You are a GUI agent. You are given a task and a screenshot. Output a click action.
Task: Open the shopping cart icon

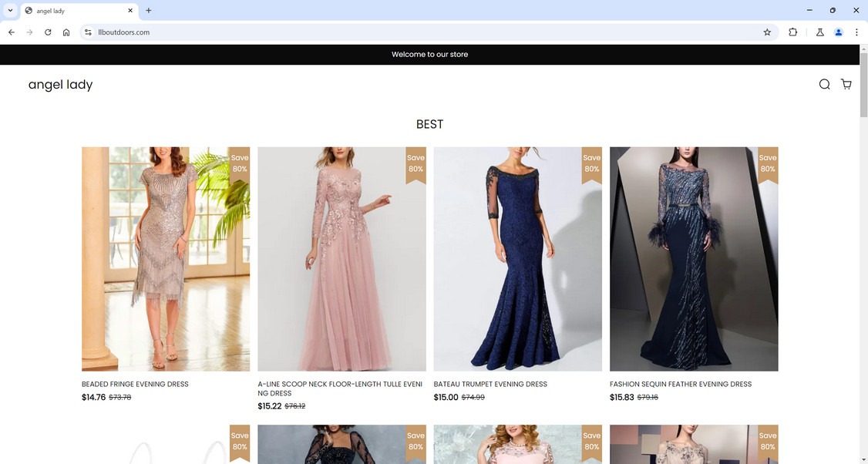[x=846, y=84]
